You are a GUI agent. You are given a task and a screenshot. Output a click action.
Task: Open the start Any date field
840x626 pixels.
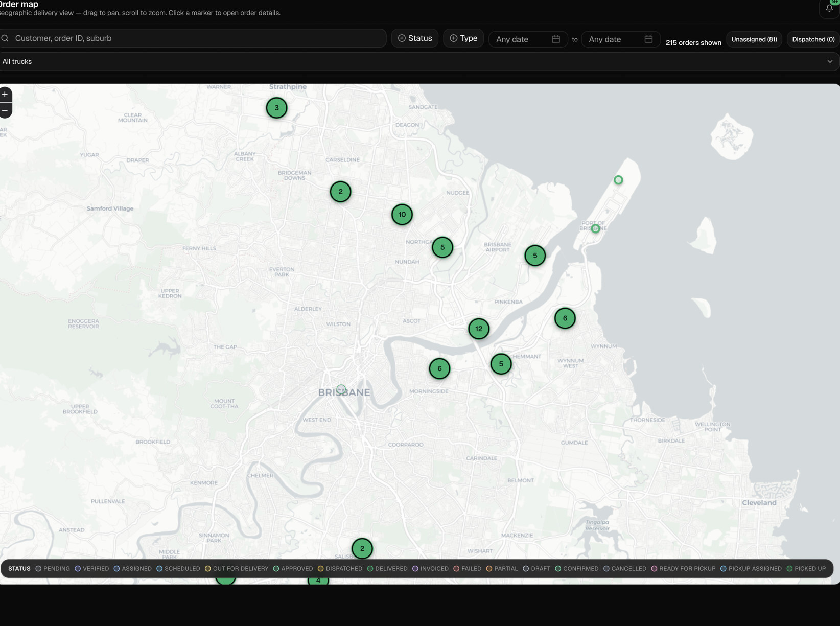[x=528, y=39]
